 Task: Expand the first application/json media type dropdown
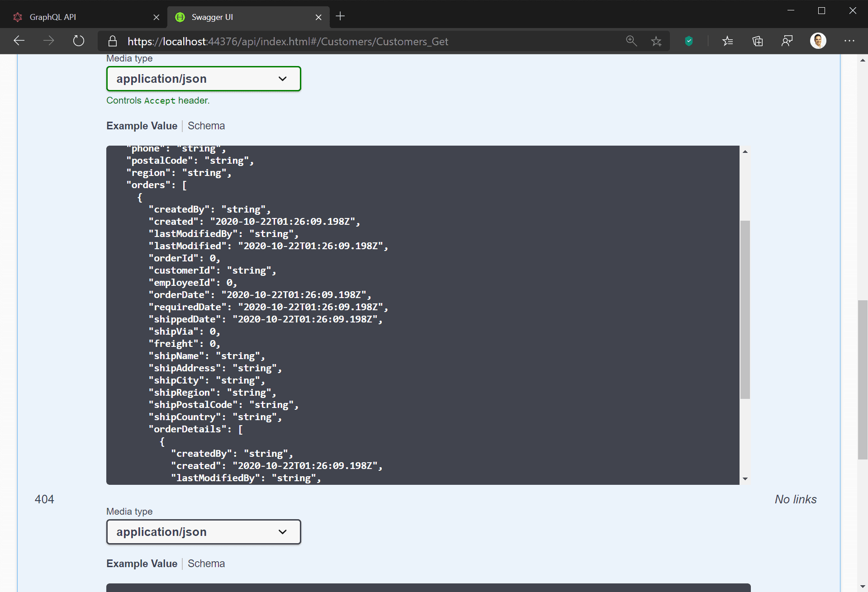coord(204,79)
